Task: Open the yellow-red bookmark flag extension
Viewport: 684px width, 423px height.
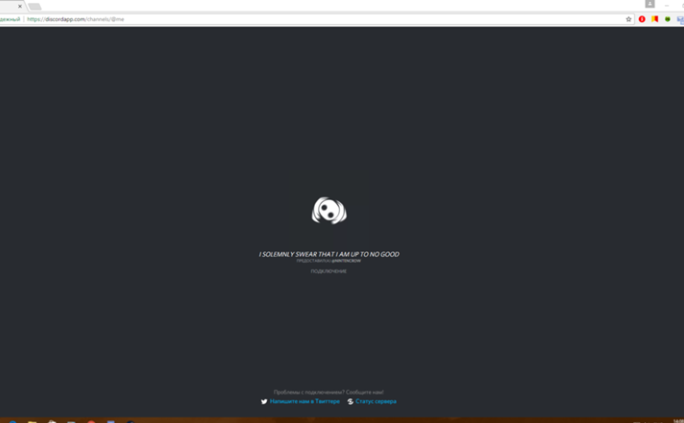Action: [x=655, y=19]
